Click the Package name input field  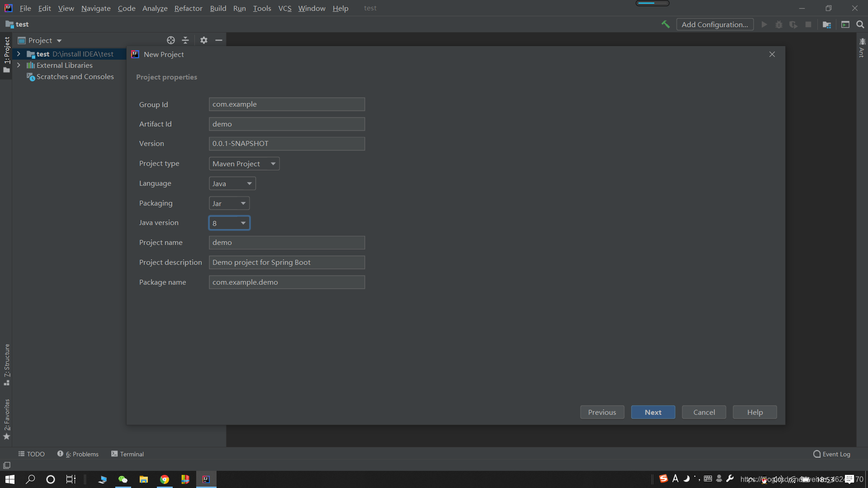287,282
